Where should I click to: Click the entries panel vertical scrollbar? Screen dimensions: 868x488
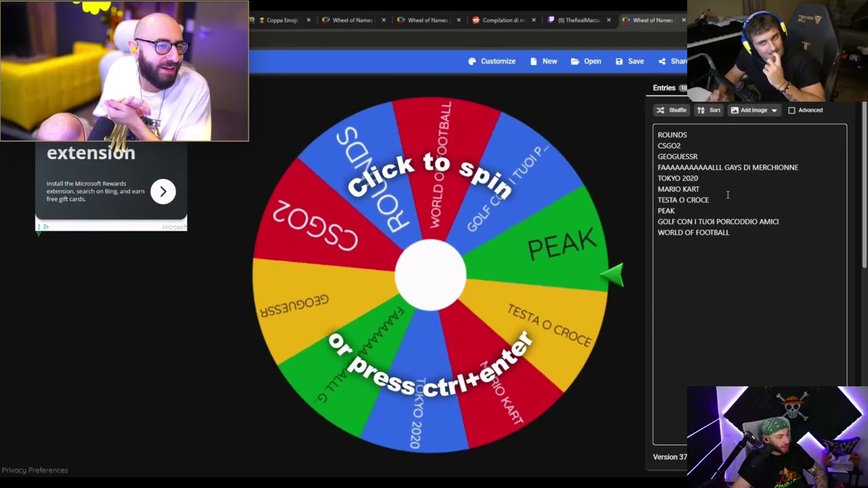[x=864, y=184]
